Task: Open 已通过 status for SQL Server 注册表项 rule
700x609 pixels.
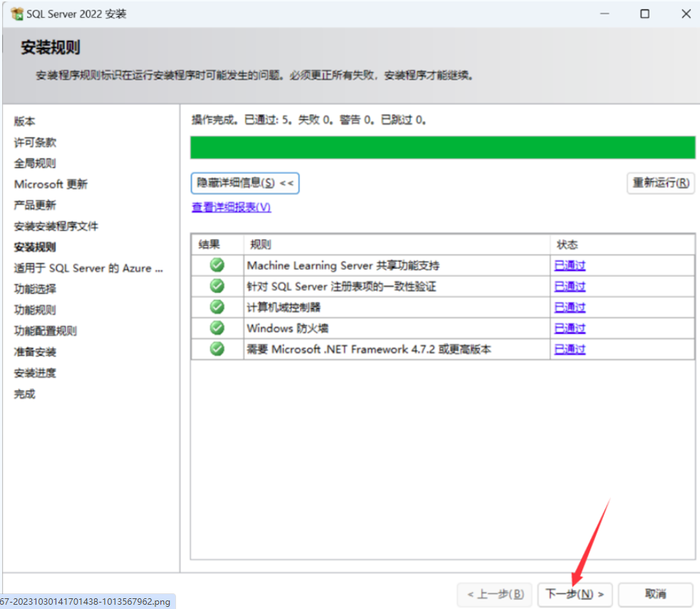Action: click(570, 287)
